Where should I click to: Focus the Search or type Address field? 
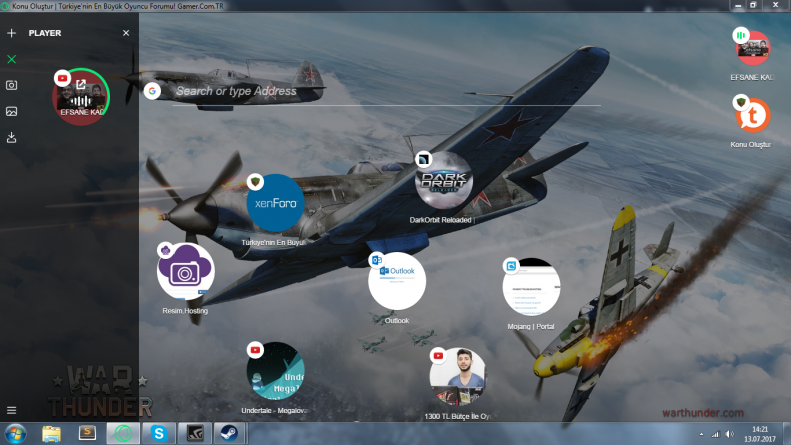(386, 91)
